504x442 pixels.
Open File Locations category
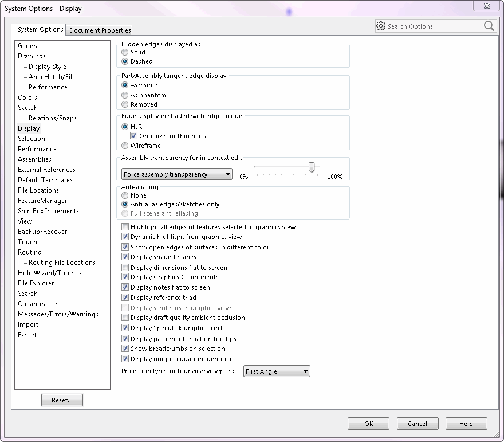pos(38,190)
